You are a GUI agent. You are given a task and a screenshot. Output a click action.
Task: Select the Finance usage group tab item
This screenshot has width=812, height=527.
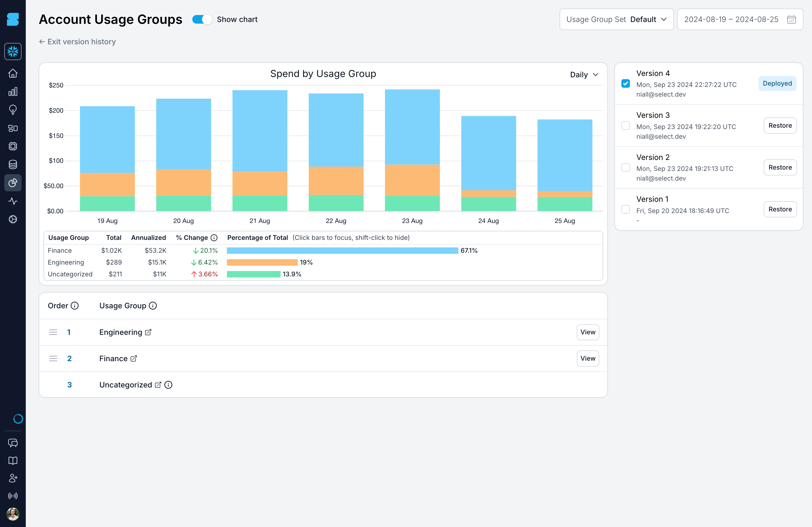point(113,358)
